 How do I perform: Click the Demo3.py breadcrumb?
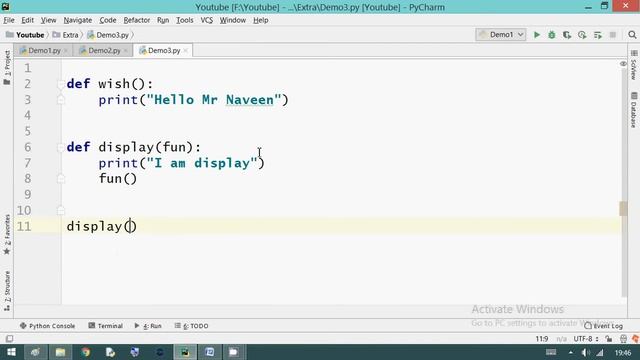click(x=109, y=35)
